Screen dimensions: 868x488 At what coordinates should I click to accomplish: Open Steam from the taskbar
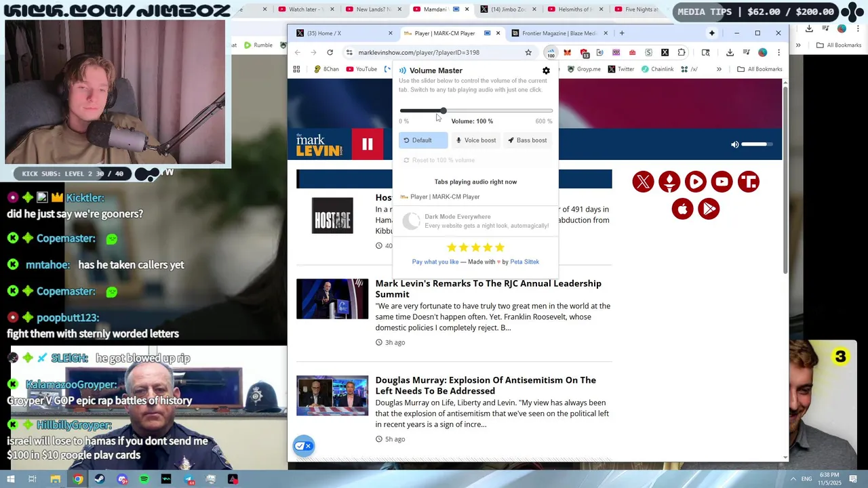100,479
